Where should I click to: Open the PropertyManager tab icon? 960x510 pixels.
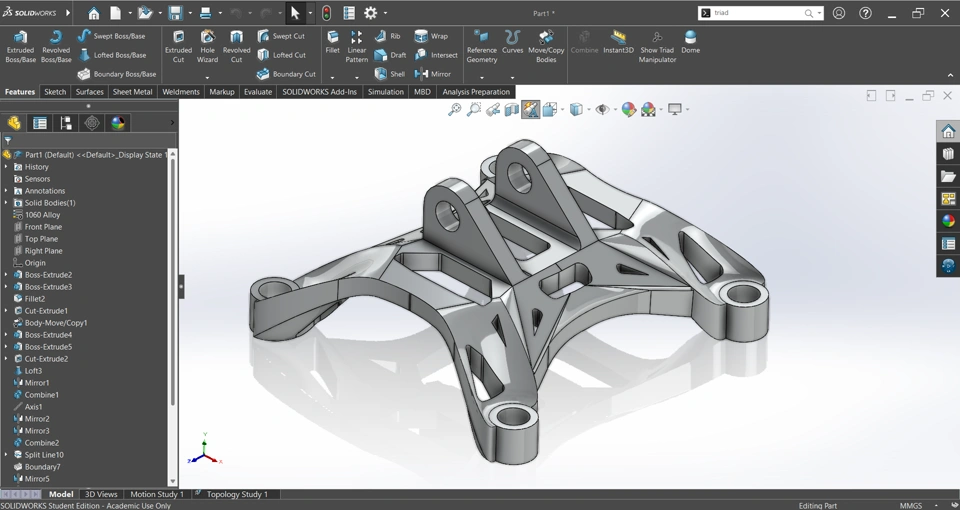coord(40,123)
